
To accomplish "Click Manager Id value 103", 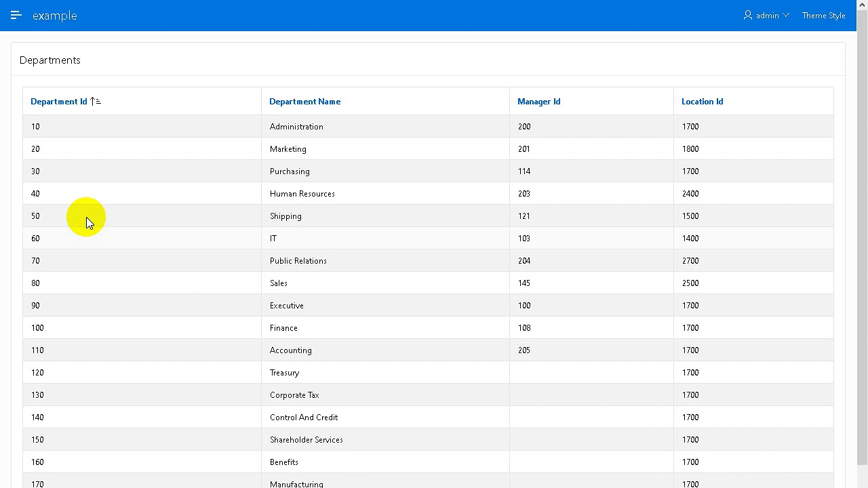I will click(x=524, y=239).
